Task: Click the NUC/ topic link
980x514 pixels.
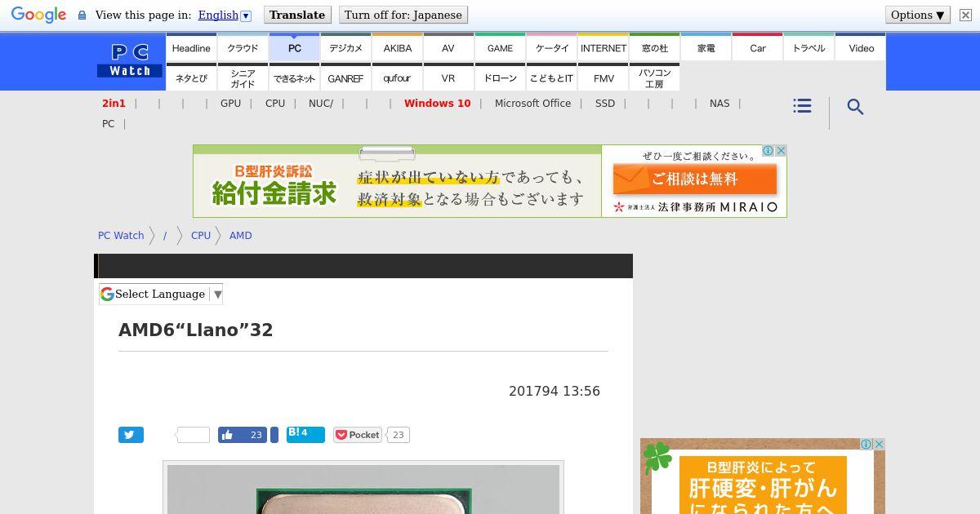Action: [321, 104]
